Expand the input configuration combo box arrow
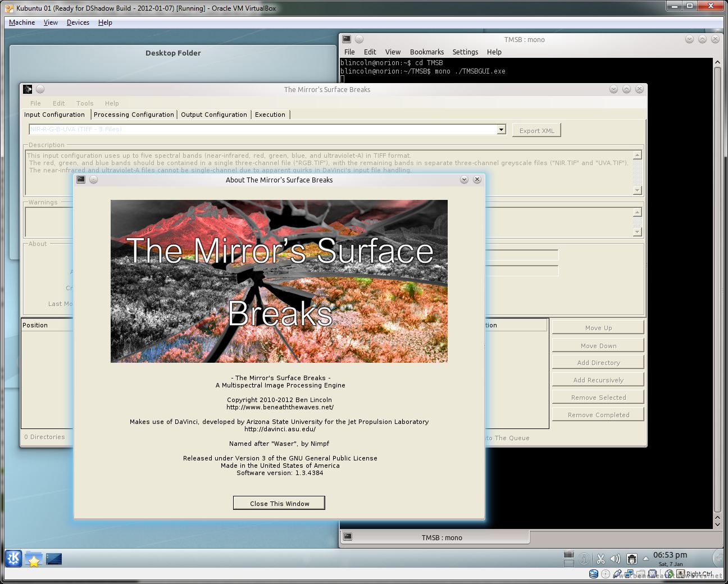This screenshot has width=728, height=584. (501, 130)
